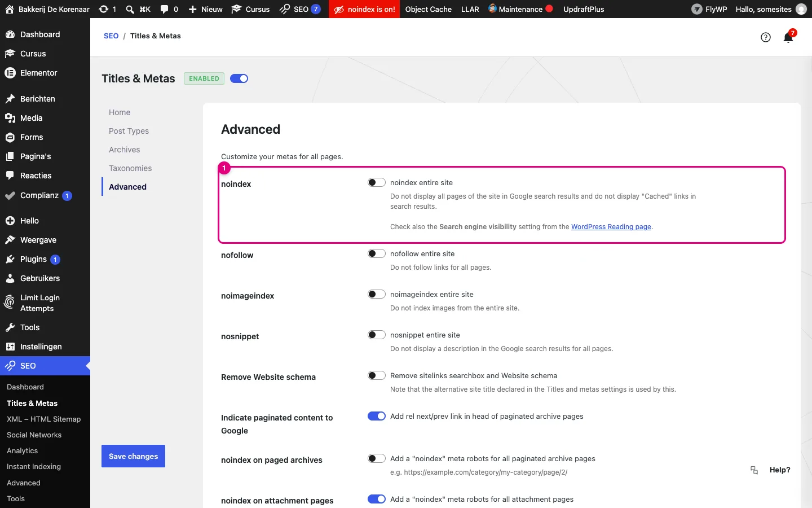
Task: Disable rel next/prev link toggle
Action: [x=377, y=416]
